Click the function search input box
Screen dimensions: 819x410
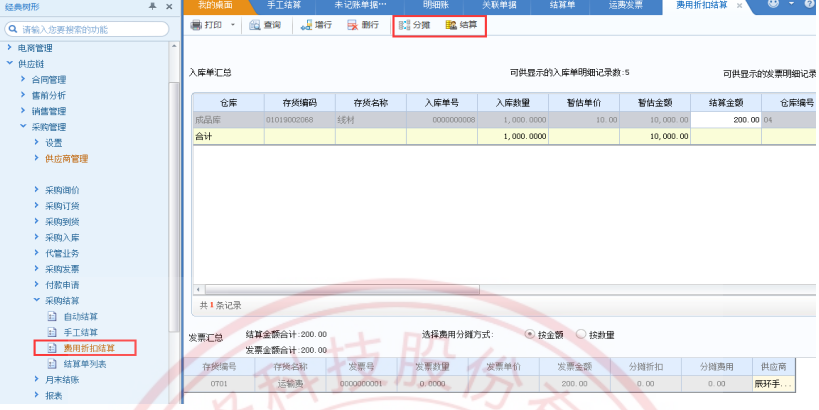point(87,29)
